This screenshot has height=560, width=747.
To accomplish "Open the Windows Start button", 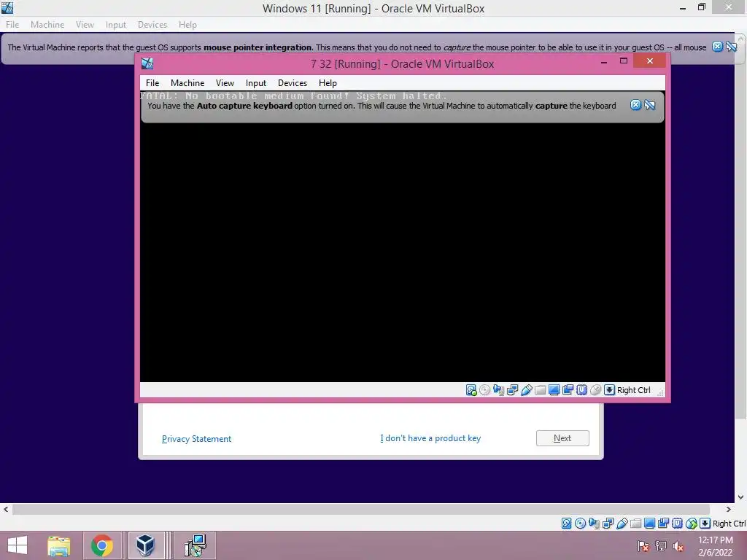I will coord(18,545).
